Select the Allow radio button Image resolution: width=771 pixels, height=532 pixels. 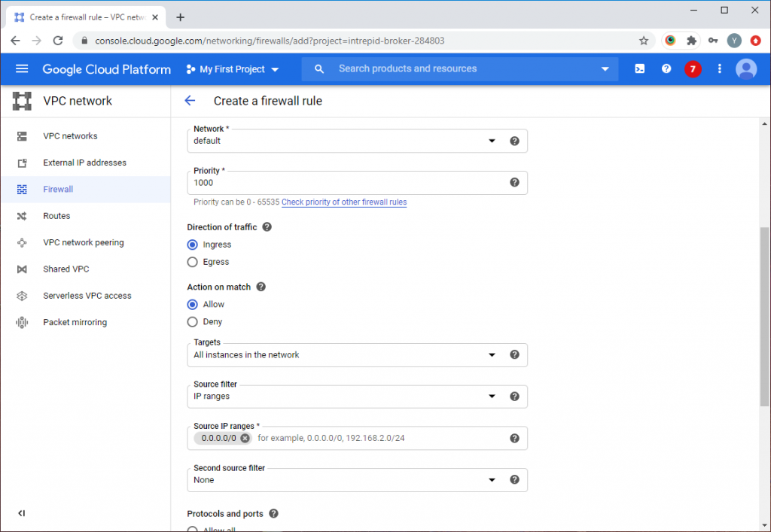pos(192,305)
